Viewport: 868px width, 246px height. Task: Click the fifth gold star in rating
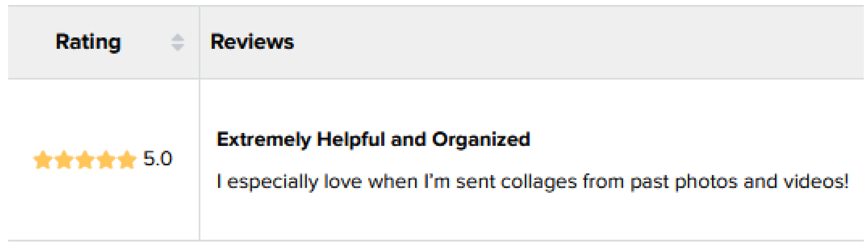(x=127, y=159)
